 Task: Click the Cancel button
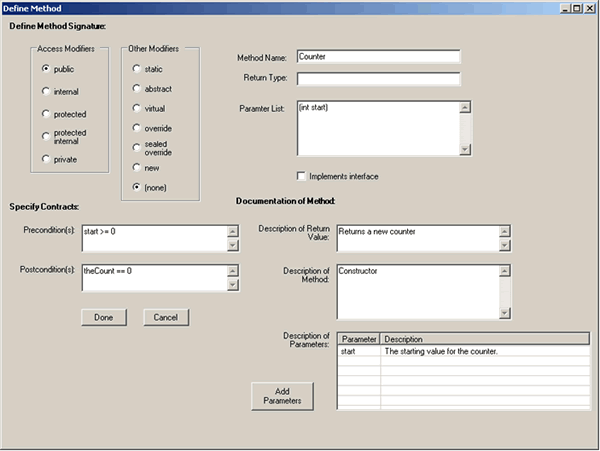click(x=166, y=317)
